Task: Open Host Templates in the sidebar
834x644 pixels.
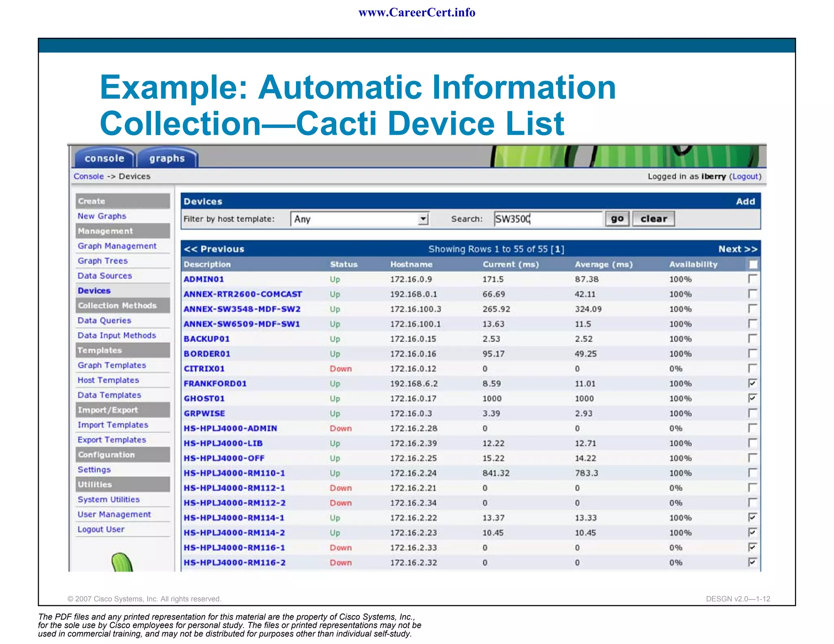Action: [x=108, y=380]
